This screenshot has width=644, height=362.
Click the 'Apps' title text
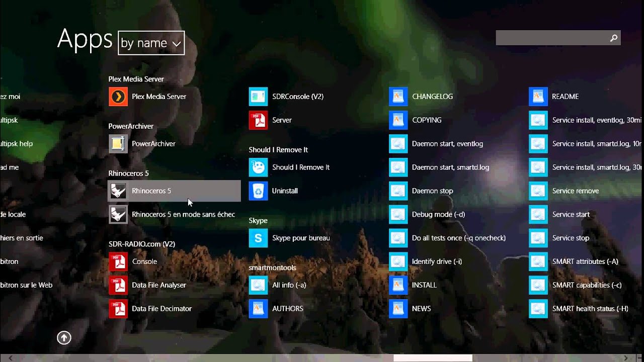[x=85, y=39]
